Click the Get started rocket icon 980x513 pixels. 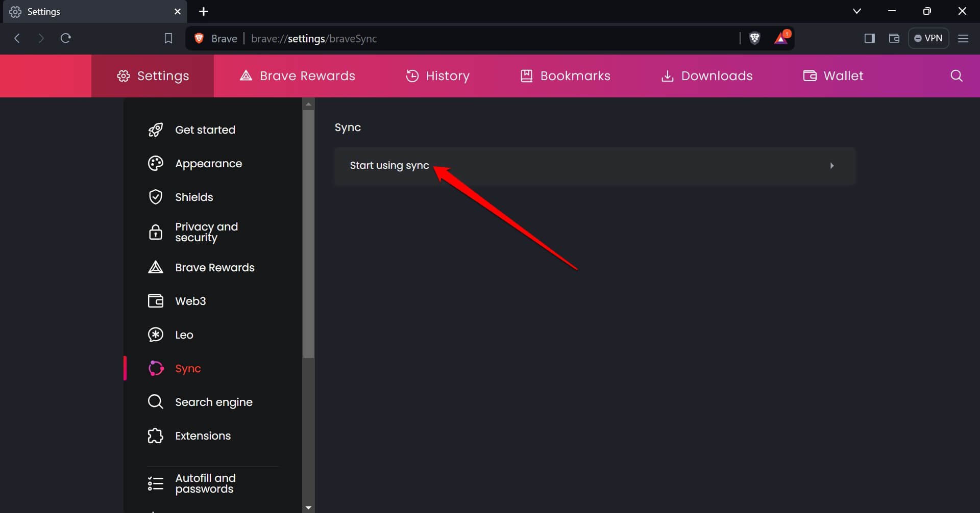pos(155,130)
